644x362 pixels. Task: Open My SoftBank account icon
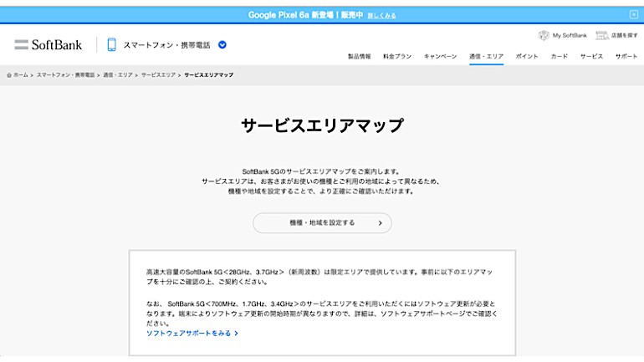click(544, 35)
